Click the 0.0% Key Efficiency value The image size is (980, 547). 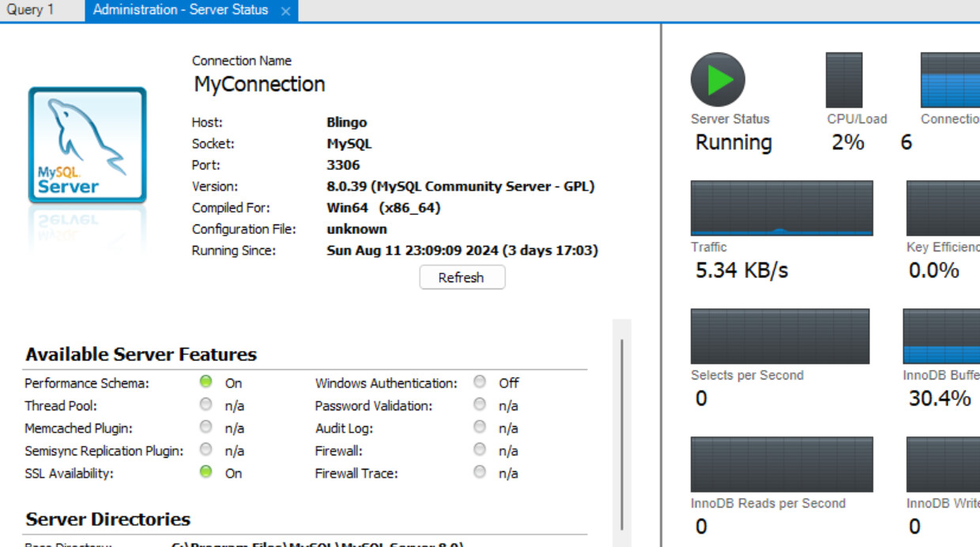click(x=934, y=270)
